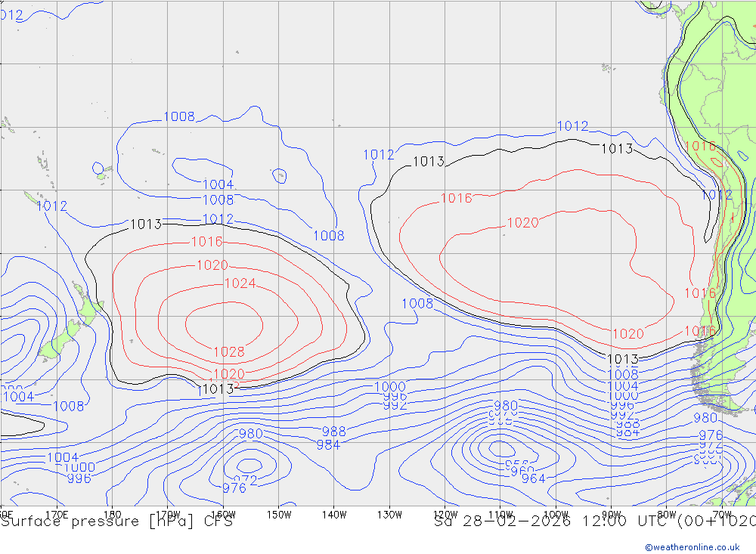Screen dimensions: 756x554
Task: Click the 130W longitude label
Action: pyautogui.click(x=389, y=515)
